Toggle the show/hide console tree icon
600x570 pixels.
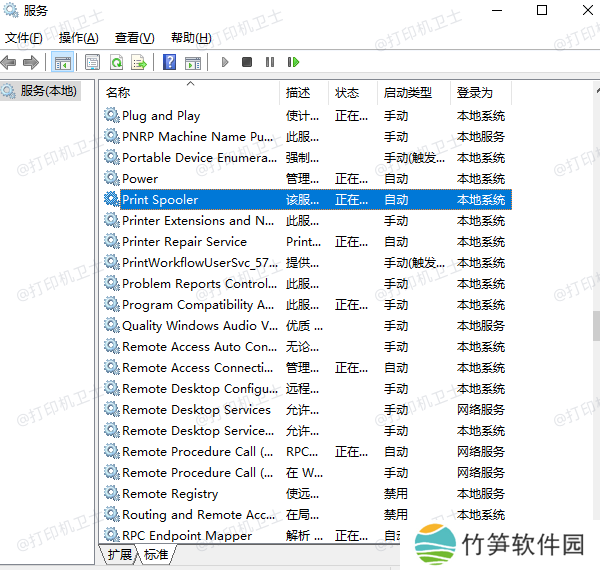click(x=63, y=62)
